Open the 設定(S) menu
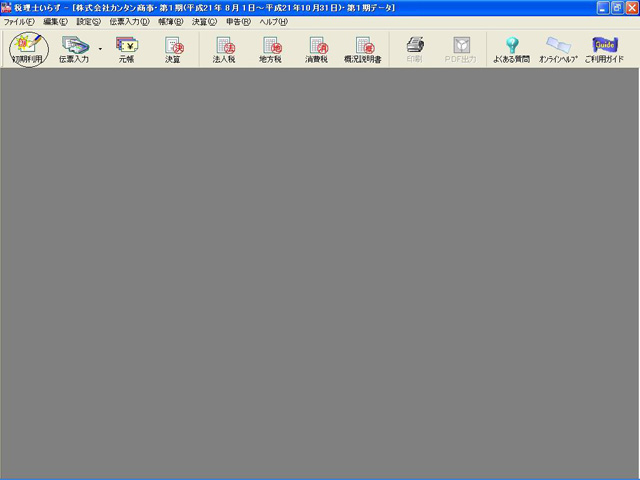 tap(89, 21)
